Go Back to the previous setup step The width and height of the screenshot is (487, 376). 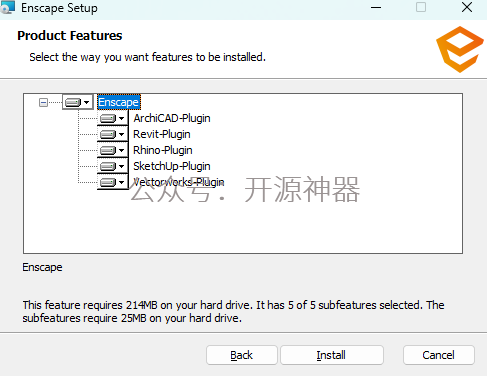click(x=242, y=355)
